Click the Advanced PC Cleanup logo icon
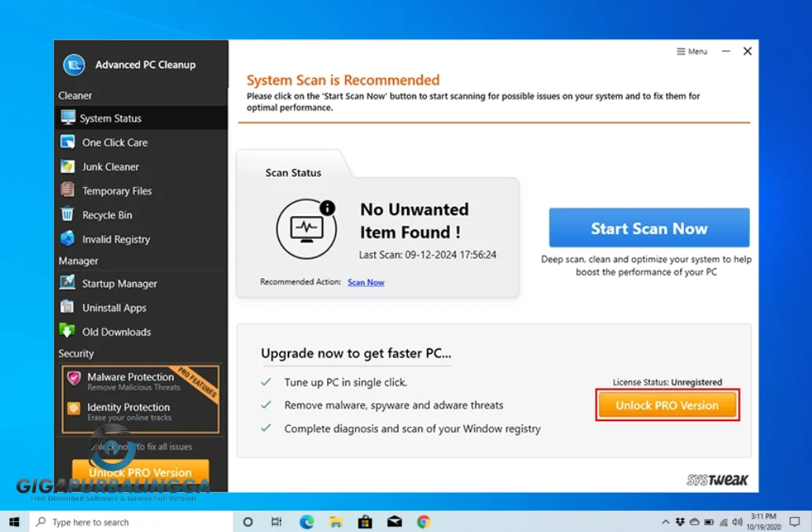 click(74, 64)
